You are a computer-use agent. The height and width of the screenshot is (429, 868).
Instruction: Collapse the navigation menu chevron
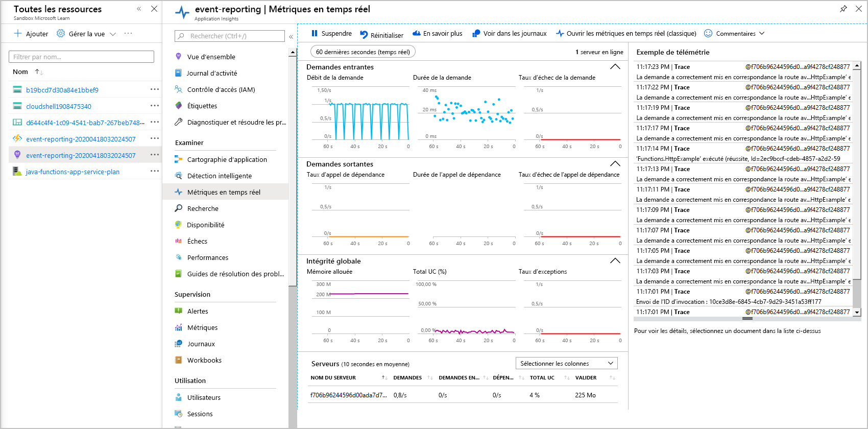tap(291, 36)
